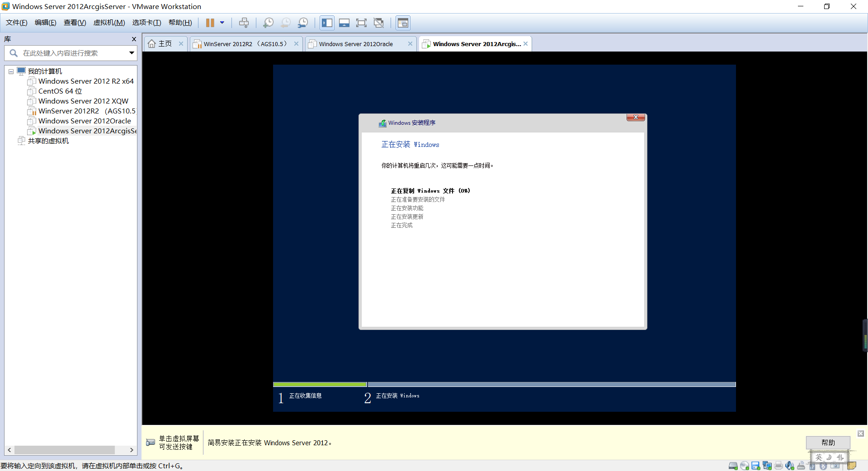Screen dimensions: 868x471
Task: Open the power options dropdown arrow
Action: (222, 23)
